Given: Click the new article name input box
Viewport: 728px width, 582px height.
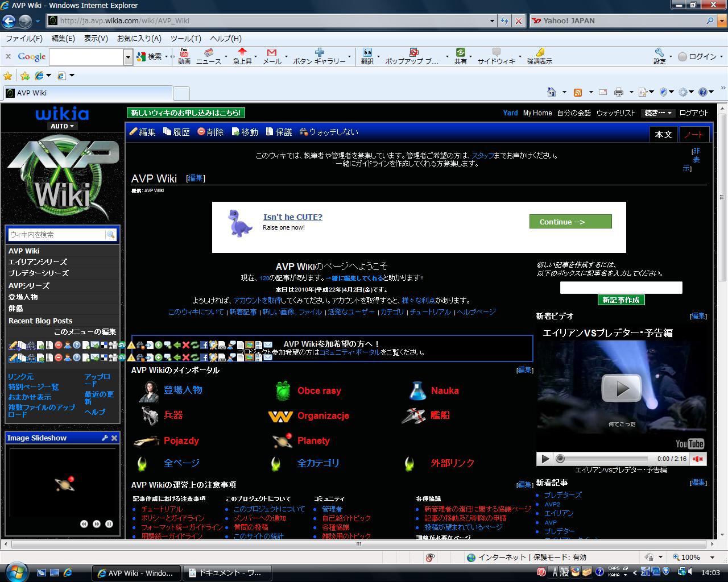Looking at the screenshot, I should coord(621,288).
